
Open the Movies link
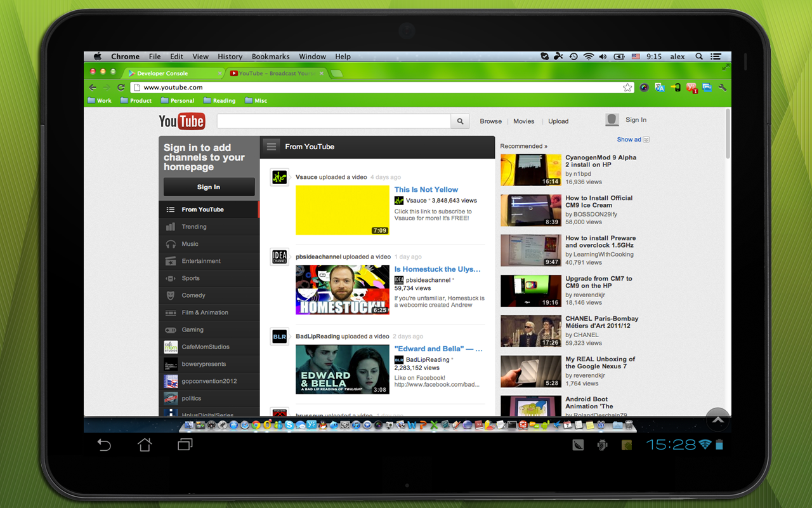click(x=524, y=121)
